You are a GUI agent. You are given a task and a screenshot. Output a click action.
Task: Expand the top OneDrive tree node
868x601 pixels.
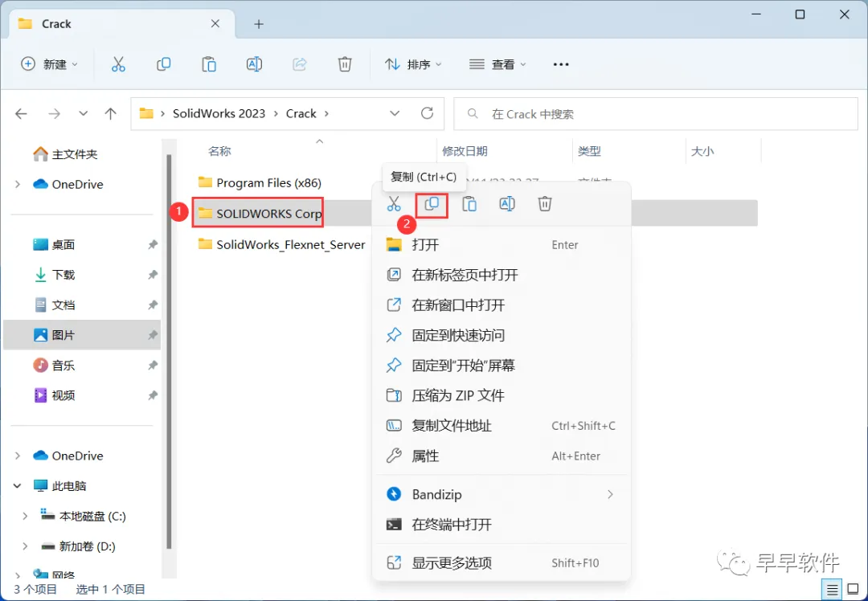point(18,184)
